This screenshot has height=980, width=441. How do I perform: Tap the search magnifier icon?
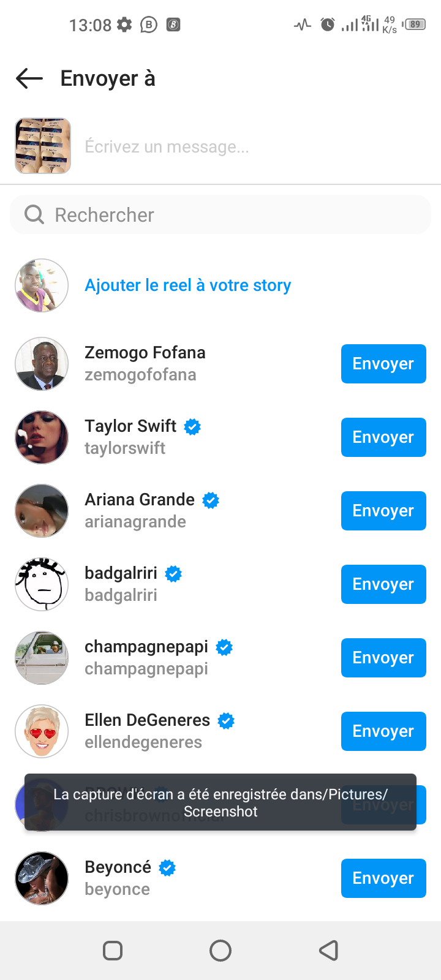pyautogui.click(x=34, y=214)
